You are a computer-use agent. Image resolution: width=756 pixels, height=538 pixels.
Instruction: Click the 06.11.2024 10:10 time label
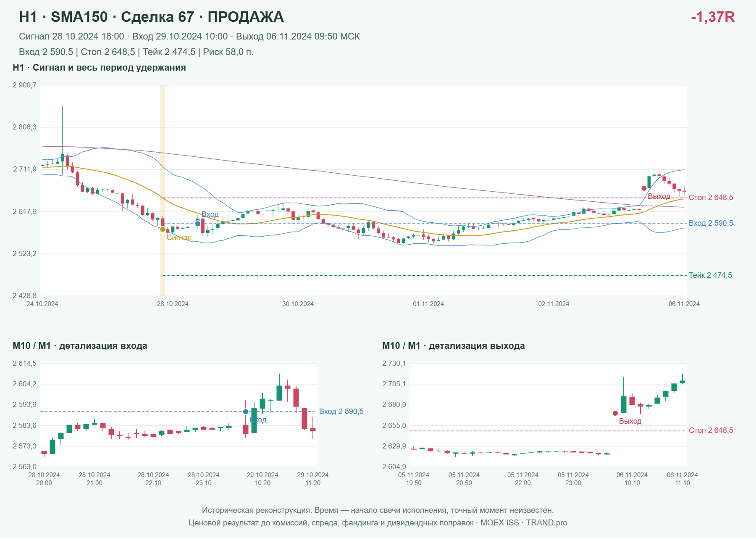coord(632,479)
